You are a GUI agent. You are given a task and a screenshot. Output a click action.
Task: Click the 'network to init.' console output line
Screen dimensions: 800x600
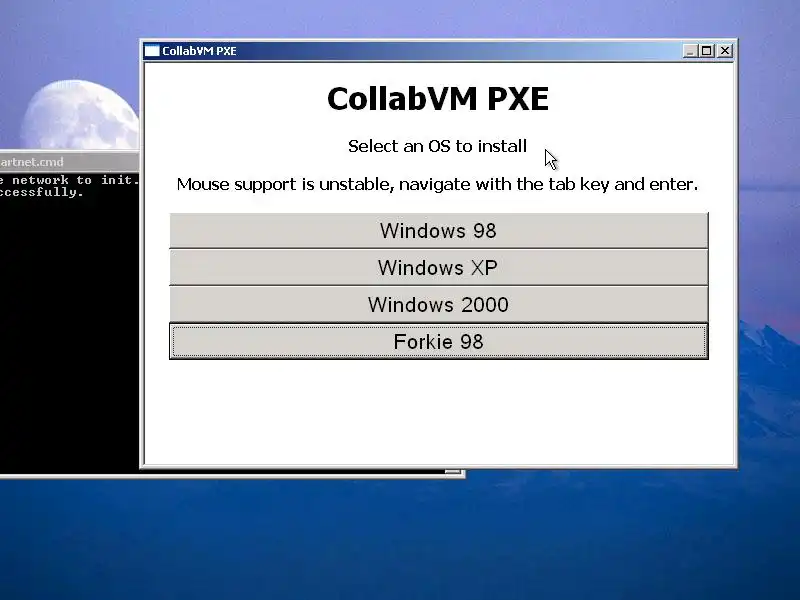[69, 180]
